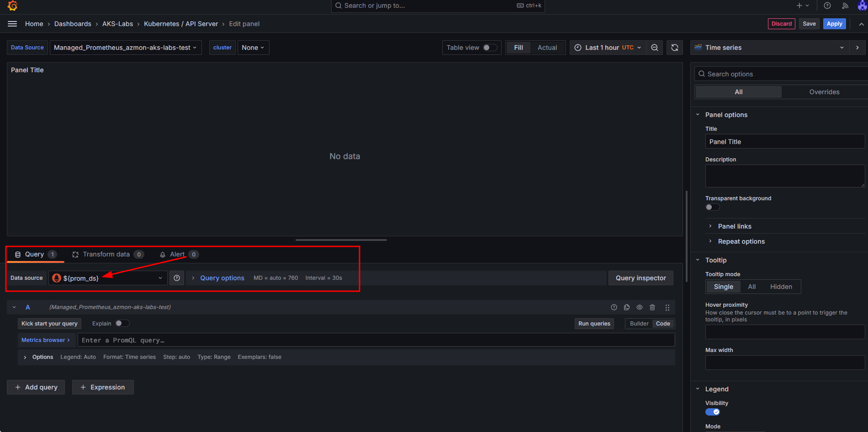Click the Grafana logo icon
The width and height of the screenshot is (868, 432).
(x=12, y=5)
